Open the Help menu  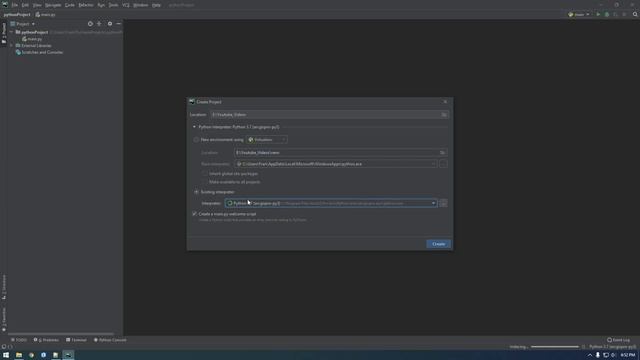(156, 5)
